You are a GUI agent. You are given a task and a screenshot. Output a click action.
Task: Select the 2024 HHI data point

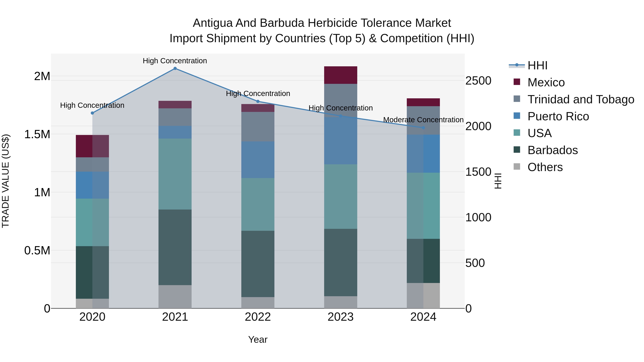423,128
